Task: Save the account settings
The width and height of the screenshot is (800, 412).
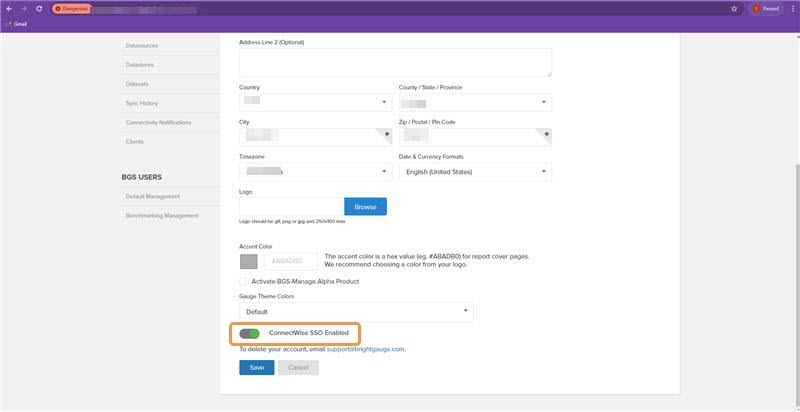Action: 257,368
